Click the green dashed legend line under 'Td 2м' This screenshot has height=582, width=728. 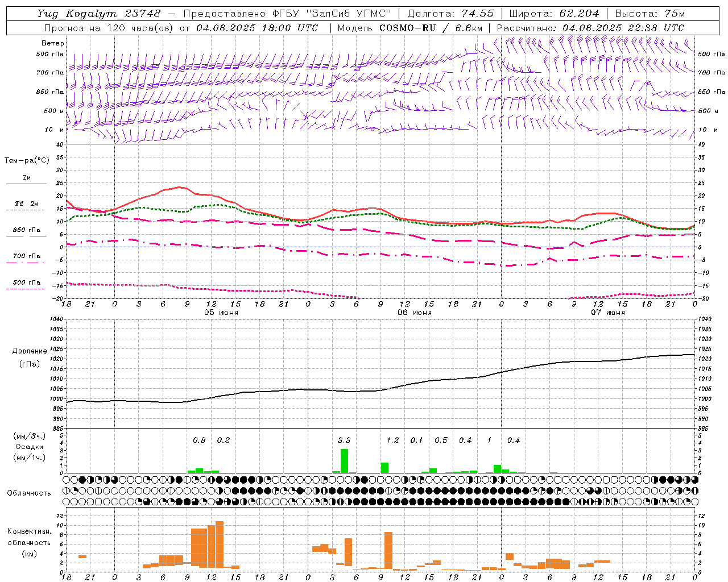click(25, 210)
